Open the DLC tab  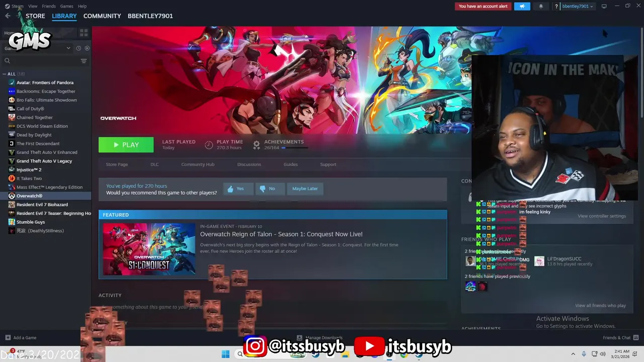pos(154,164)
